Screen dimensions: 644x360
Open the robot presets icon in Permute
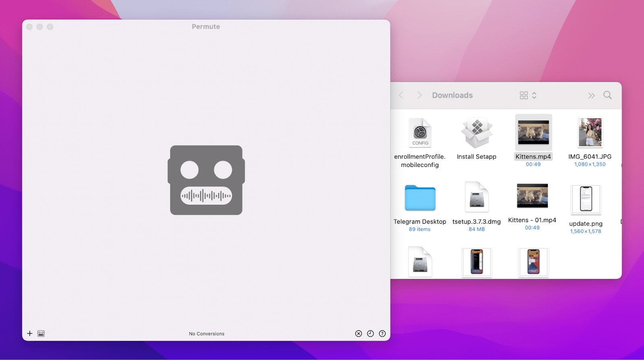coord(41,333)
